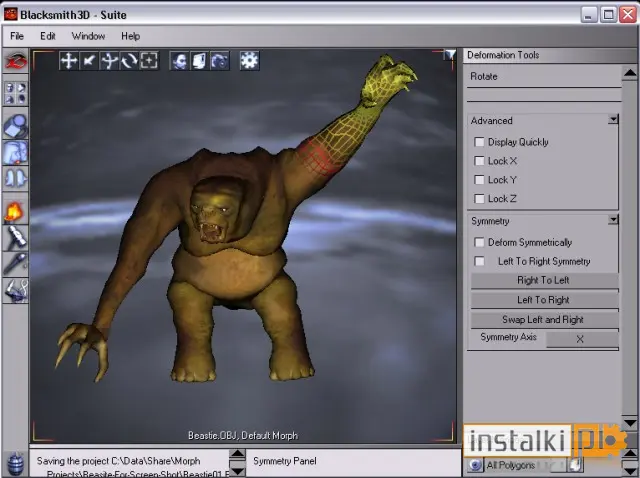Viewport: 640px width, 478px height.
Task: Enable Deform Symmetrically checkbox
Action: pyautogui.click(x=479, y=242)
